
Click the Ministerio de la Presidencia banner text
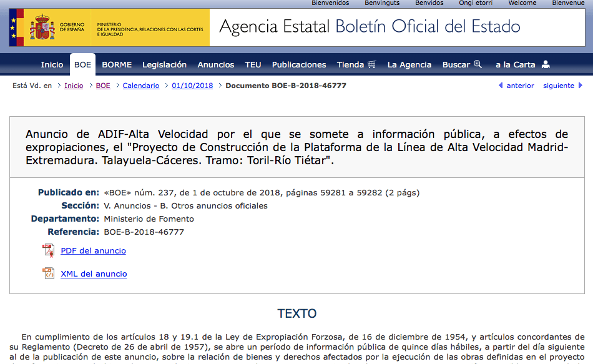point(150,29)
